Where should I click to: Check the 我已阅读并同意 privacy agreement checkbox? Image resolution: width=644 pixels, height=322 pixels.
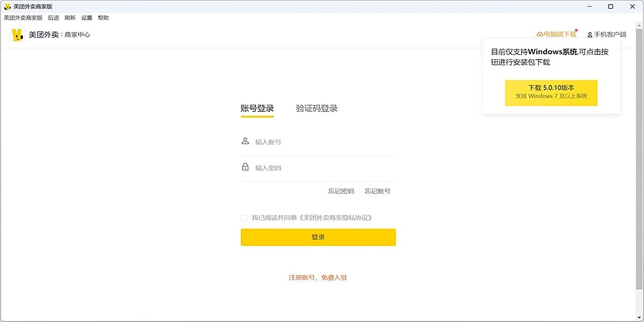point(245,218)
